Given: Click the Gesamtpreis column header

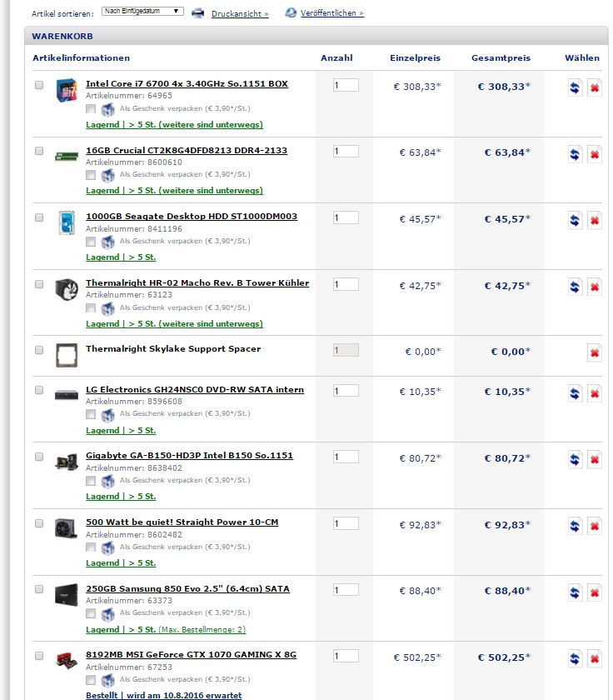Looking at the screenshot, I should pos(501,58).
